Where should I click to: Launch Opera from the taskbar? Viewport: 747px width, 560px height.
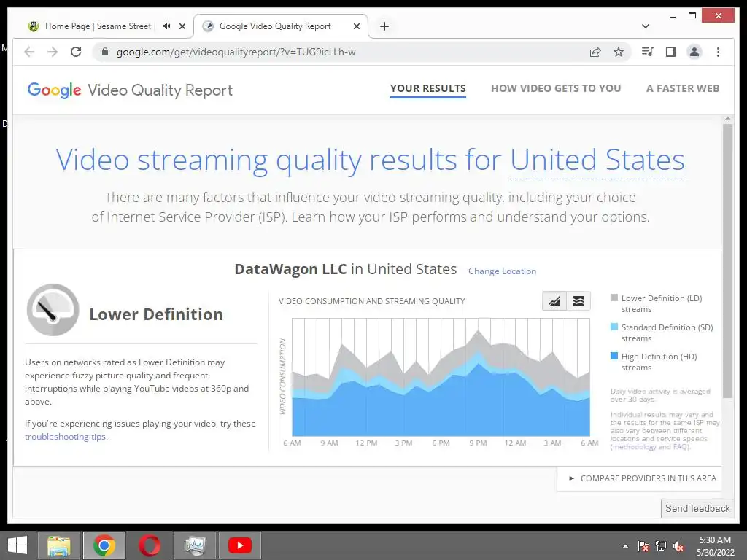[x=149, y=545]
